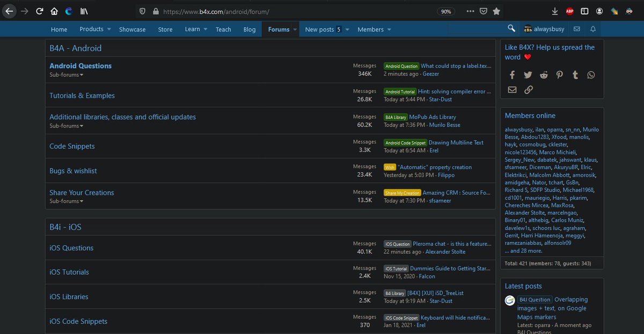Image resolution: width=644 pixels, height=334 pixels.
Task: Click the pencil-like extension icon in browser toolbar
Action: pyautogui.click(x=614, y=11)
